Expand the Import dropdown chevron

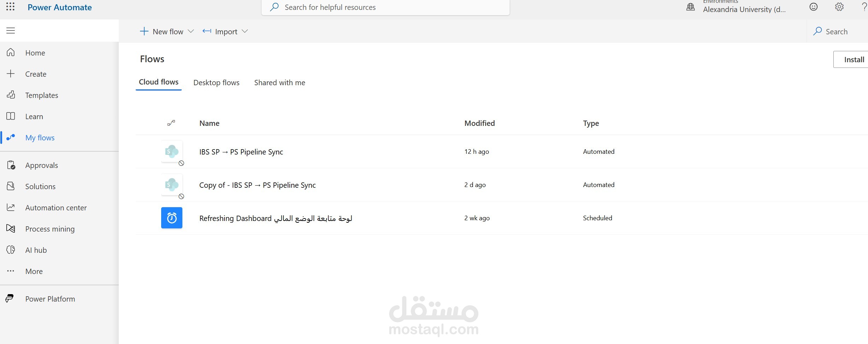[x=245, y=31]
